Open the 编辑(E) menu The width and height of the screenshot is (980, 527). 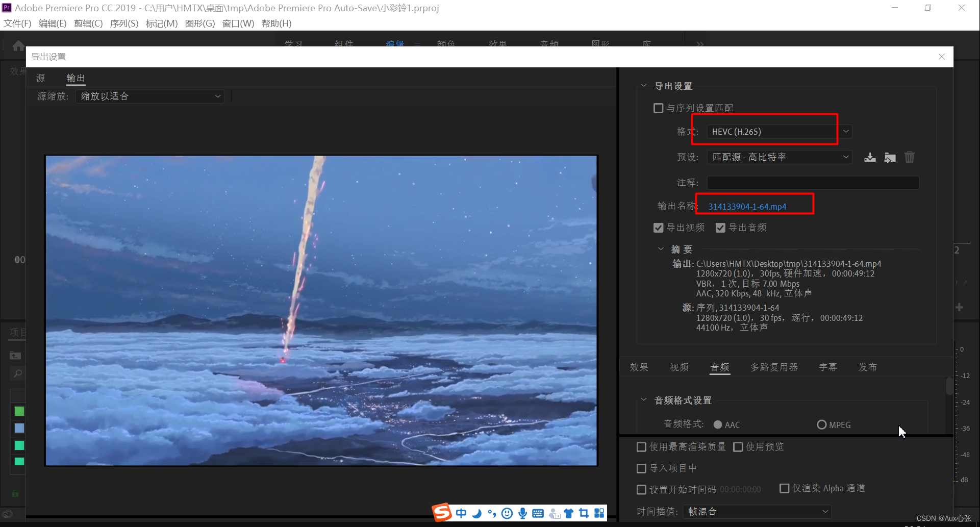tap(53, 23)
